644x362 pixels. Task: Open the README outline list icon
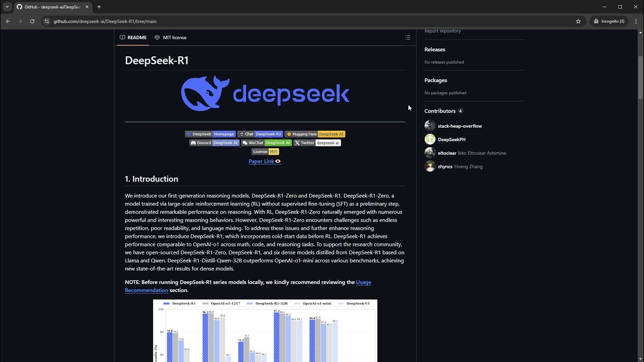click(408, 37)
